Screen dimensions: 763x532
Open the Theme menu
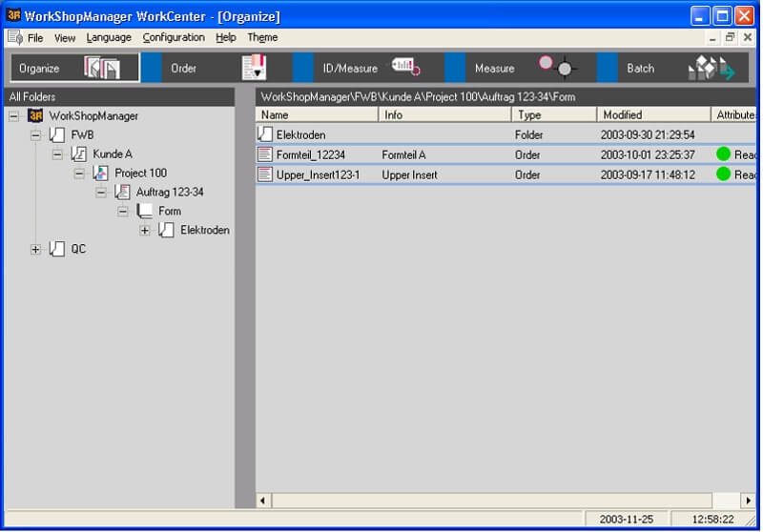pos(262,38)
